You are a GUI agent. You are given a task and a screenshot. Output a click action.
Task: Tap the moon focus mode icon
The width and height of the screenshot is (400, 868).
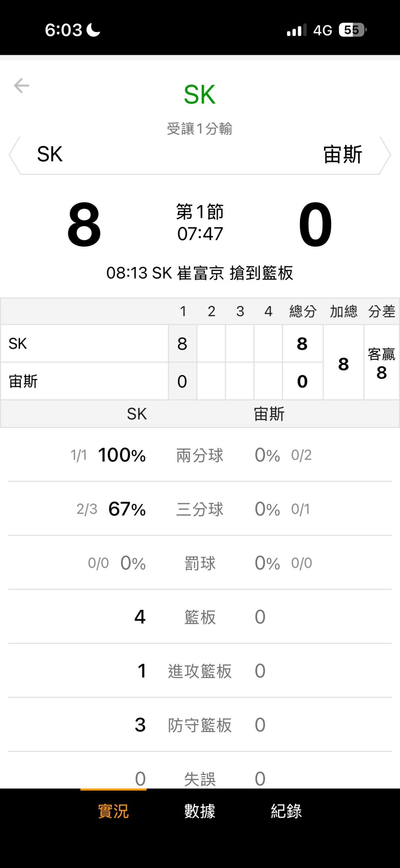click(x=93, y=30)
